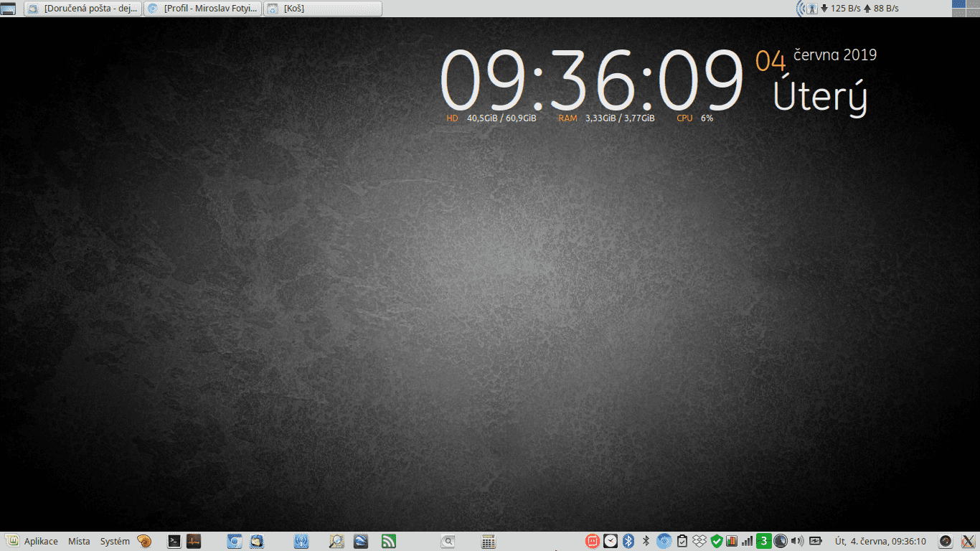Open the Systém menu

tap(115, 542)
